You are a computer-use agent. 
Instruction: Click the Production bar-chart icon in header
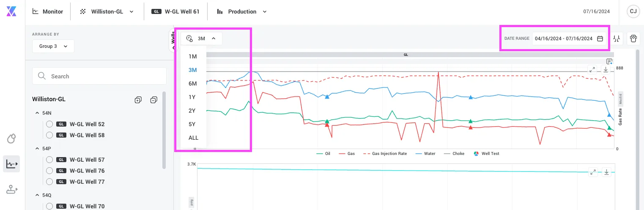220,12
